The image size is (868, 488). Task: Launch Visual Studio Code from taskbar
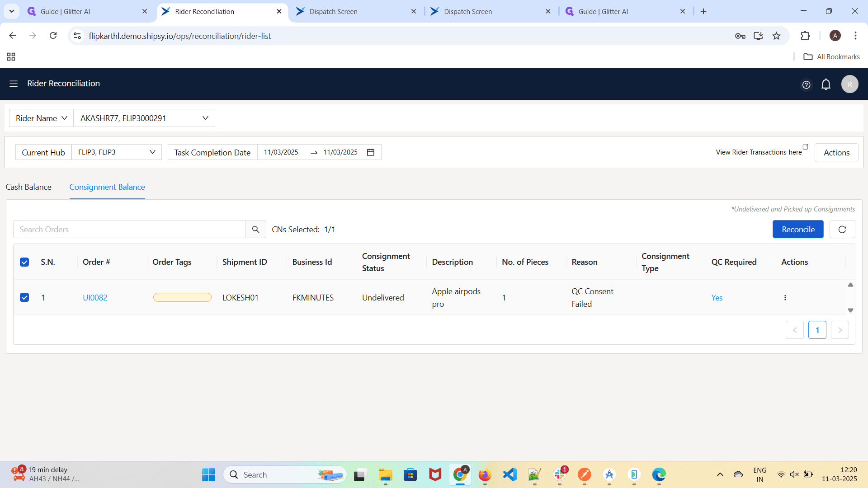pyautogui.click(x=509, y=474)
